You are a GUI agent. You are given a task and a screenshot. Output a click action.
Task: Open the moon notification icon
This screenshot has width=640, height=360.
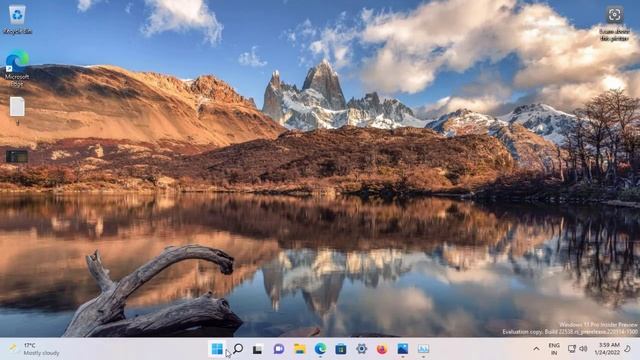click(x=628, y=349)
